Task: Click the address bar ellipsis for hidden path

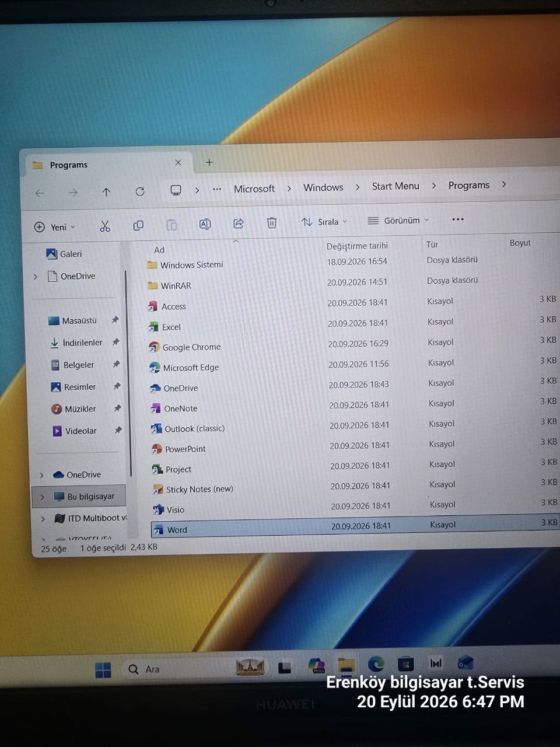Action: [217, 189]
